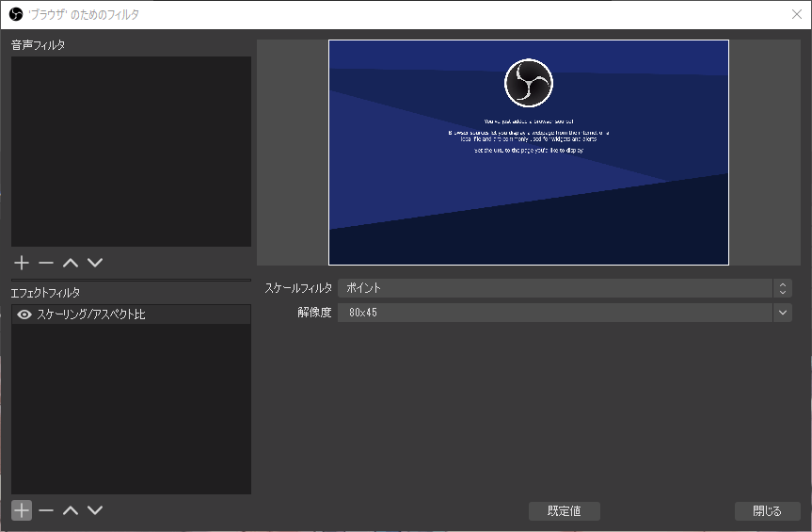Add a new effect filter with plus icon
This screenshot has height=532, width=812.
(x=22, y=510)
